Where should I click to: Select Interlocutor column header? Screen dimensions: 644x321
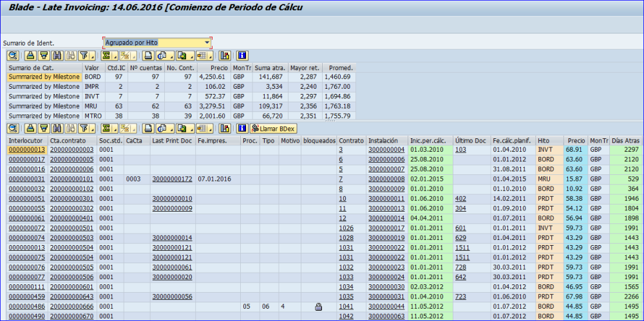[27, 140]
